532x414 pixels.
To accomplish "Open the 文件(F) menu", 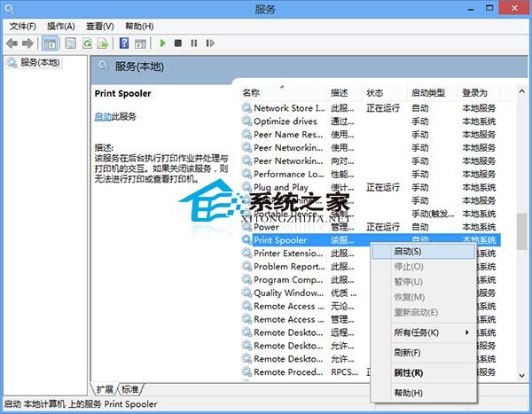I will [x=23, y=26].
